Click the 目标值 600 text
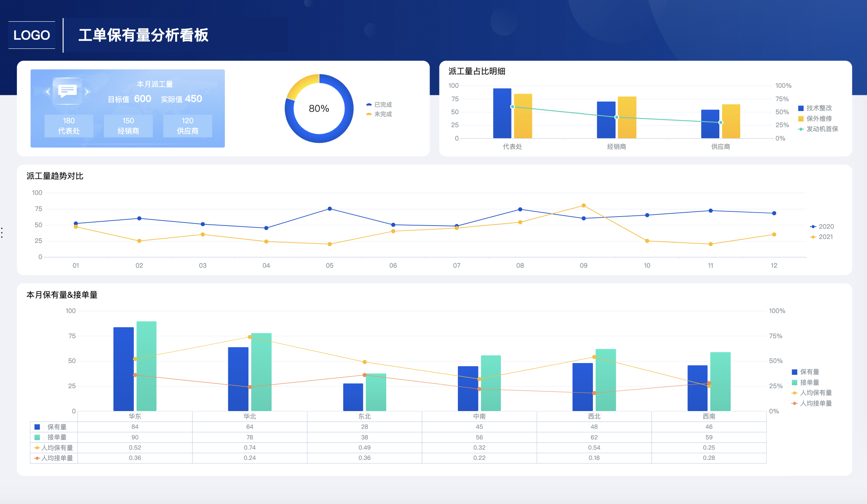This screenshot has width=867, height=504. click(130, 99)
